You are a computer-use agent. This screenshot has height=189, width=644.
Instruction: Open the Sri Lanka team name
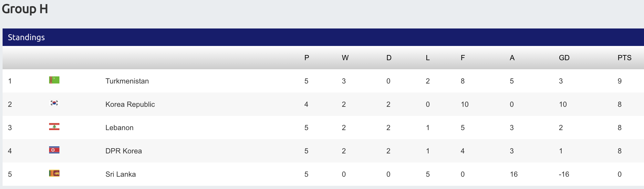[x=120, y=174]
